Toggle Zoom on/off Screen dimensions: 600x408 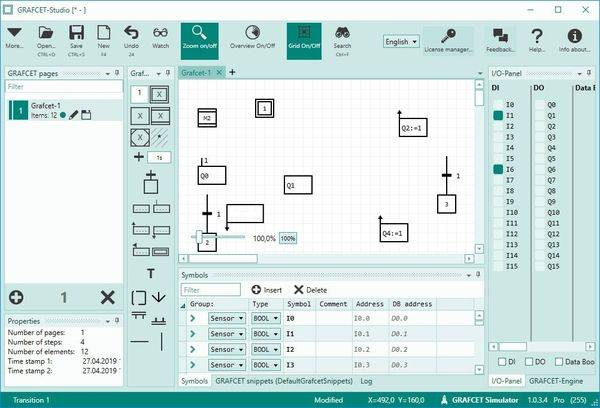199,41
